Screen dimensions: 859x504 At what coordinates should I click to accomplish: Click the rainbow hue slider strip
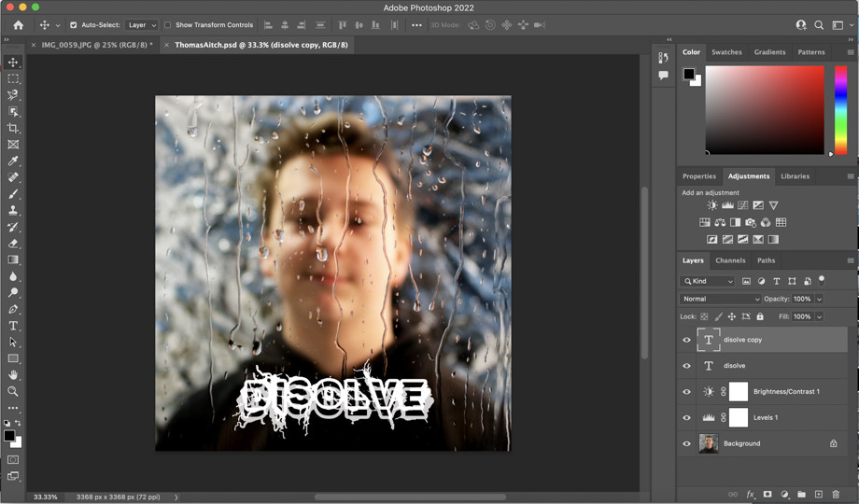tap(840, 108)
